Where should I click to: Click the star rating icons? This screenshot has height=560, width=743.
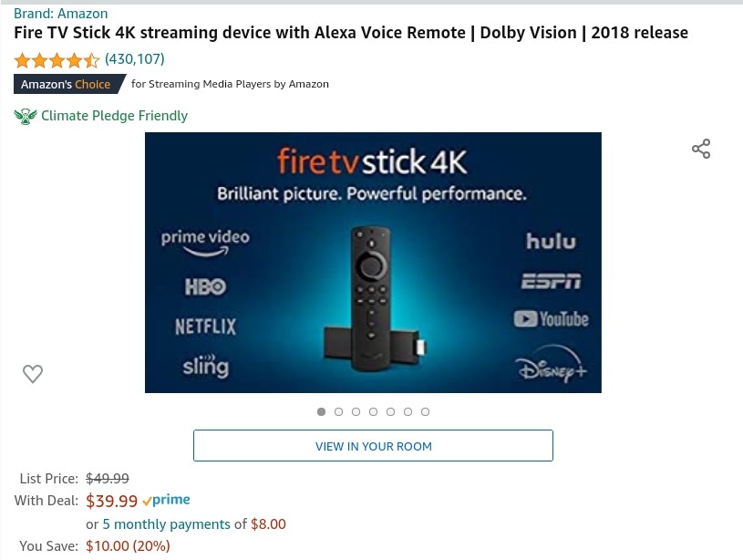(x=57, y=60)
